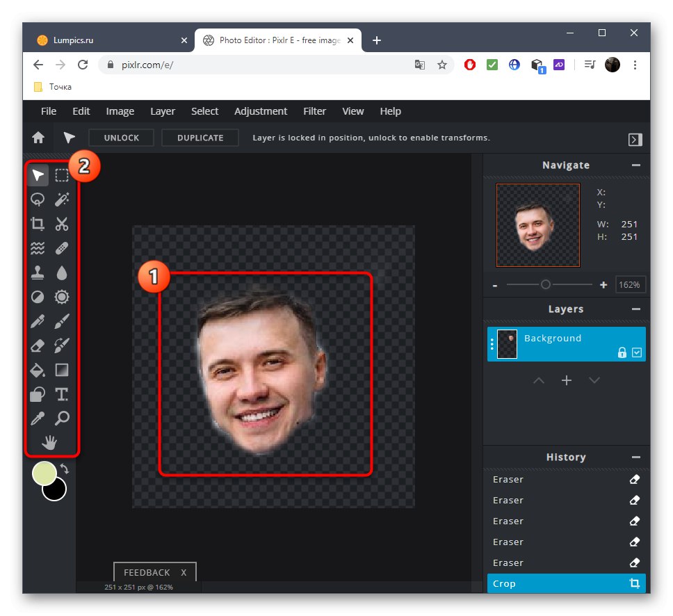The image size is (673, 616).
Task: Select the Blur droplet tool
Action: [x=62, y=273]
